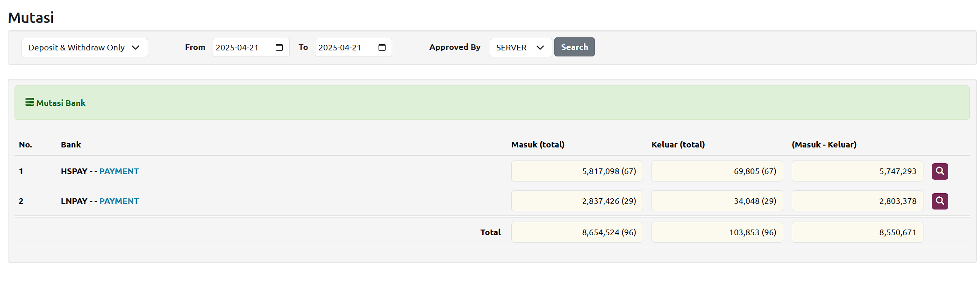Click the Mutasi Bank list icon

29,102
